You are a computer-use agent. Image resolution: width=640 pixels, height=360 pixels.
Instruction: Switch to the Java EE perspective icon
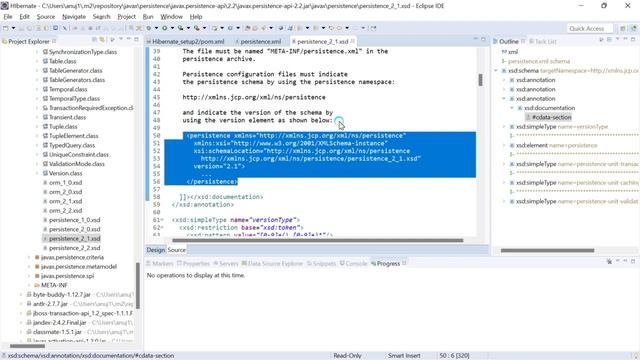coord(633,28)
